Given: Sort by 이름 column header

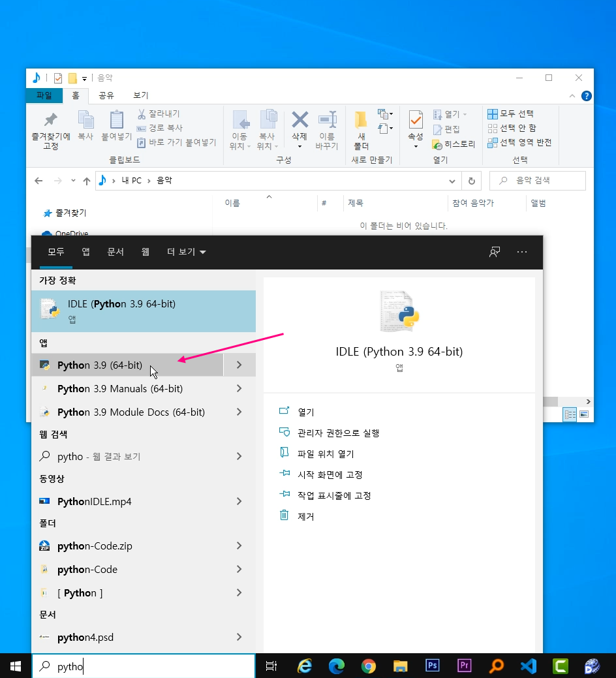Looking at the screenshot, I should [x=232, y=203].
